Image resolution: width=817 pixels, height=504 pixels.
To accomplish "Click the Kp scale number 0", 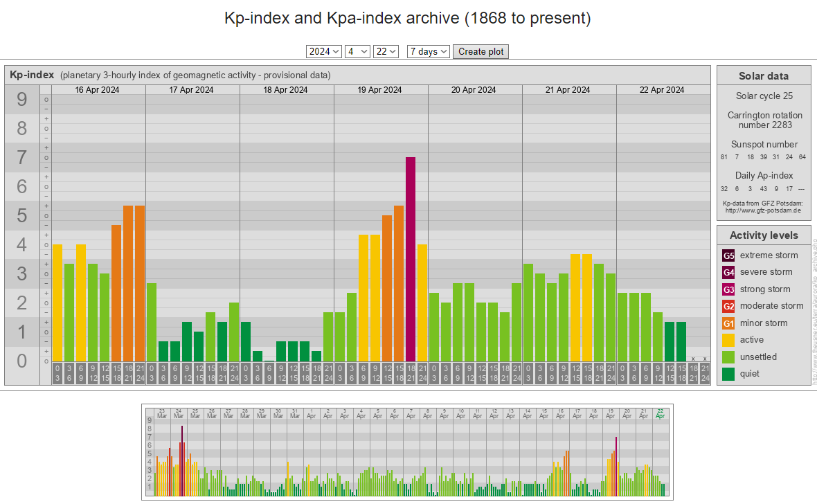I will tap(22, 361).
